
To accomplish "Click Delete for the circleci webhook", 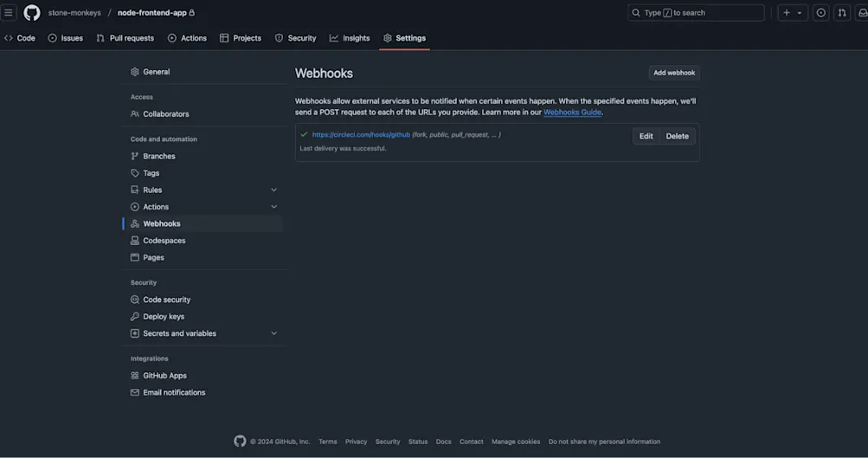I will (677, 136).
